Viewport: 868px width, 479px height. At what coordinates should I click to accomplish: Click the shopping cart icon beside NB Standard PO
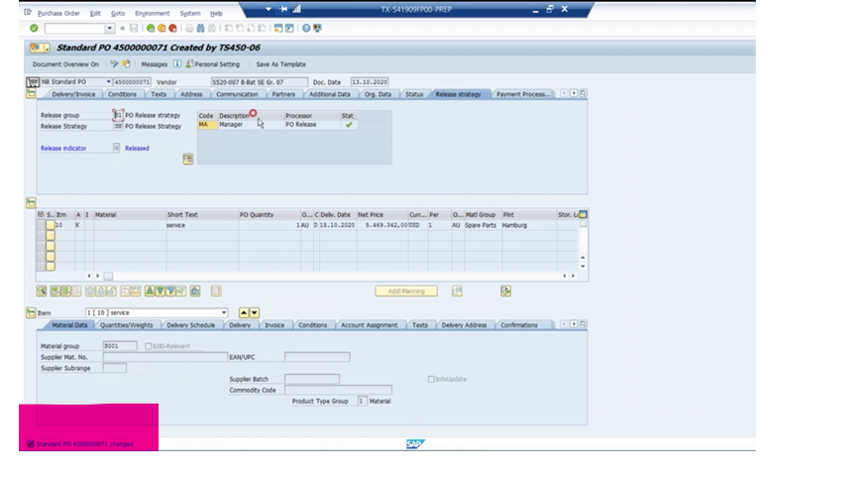tap(33, 82)
